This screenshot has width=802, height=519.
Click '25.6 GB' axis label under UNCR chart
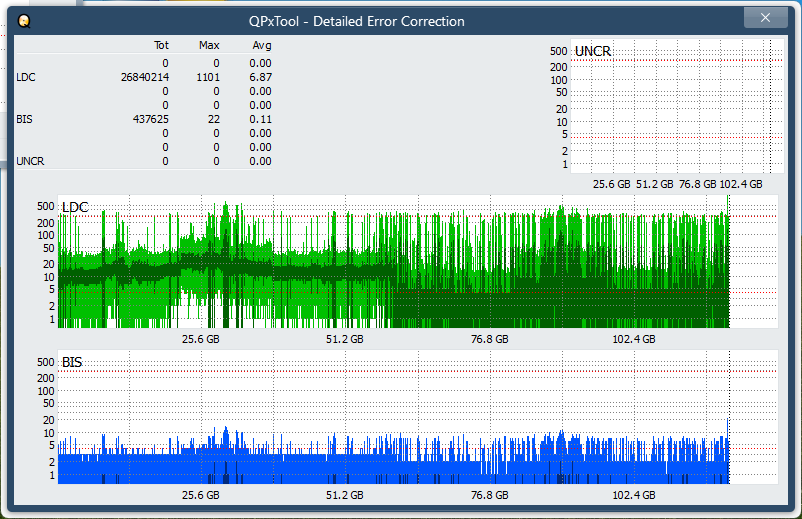pos(611,184)
